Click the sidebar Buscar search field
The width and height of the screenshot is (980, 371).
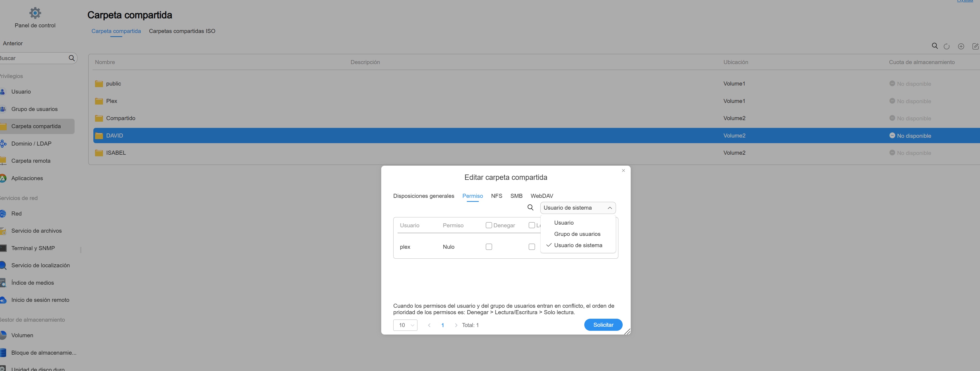tap(32, 58)
